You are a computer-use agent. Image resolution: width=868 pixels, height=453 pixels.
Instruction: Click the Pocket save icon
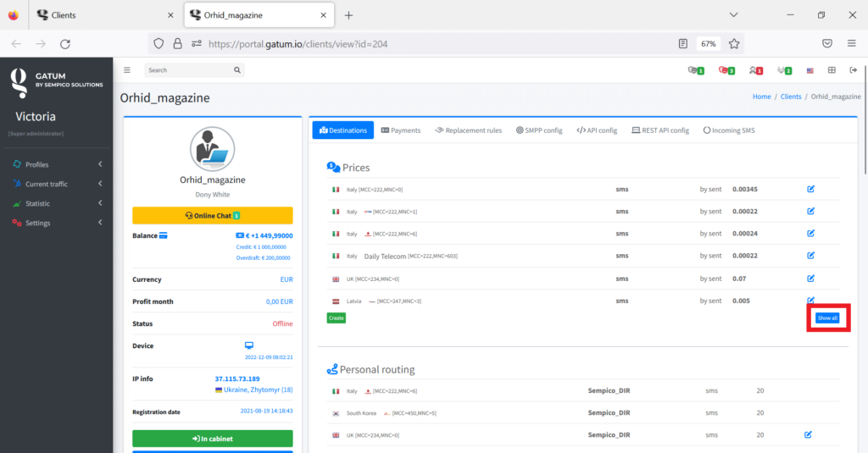827,44
